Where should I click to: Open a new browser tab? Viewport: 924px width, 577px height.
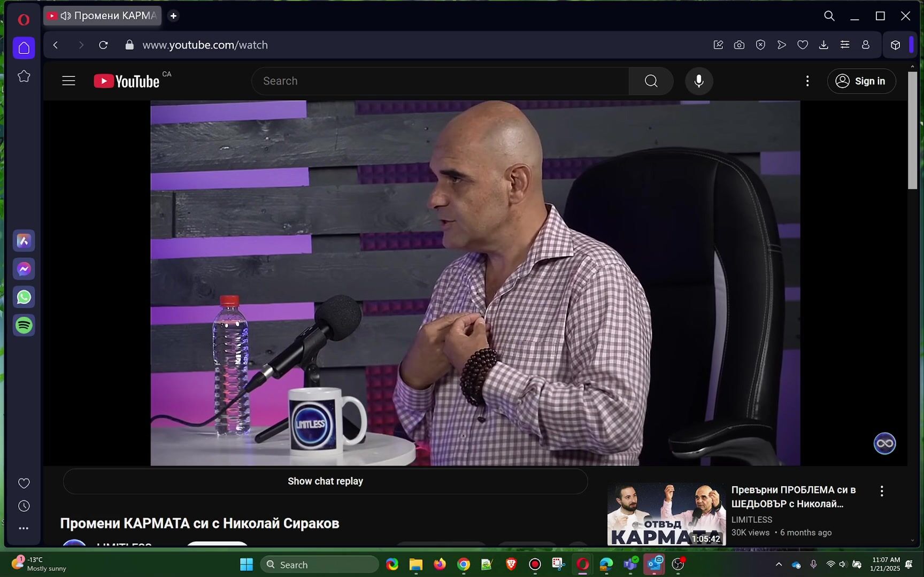[173, 16]
